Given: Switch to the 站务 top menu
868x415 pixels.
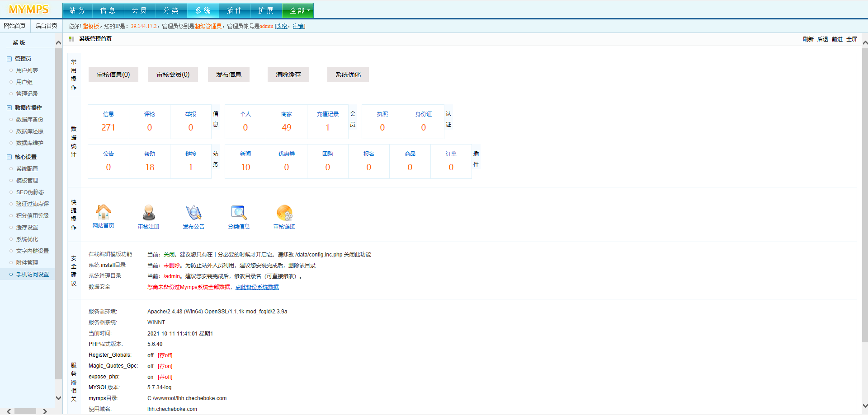Looking at the screenshot, I should click(77, 10).
